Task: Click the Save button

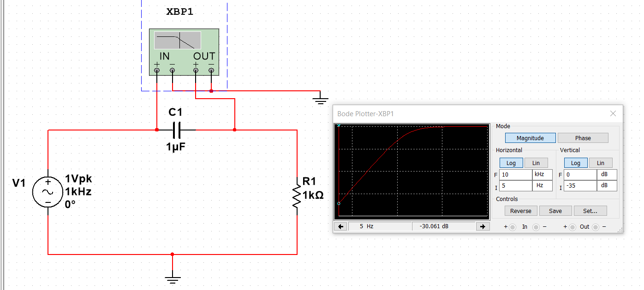Action: pos(555,211)
